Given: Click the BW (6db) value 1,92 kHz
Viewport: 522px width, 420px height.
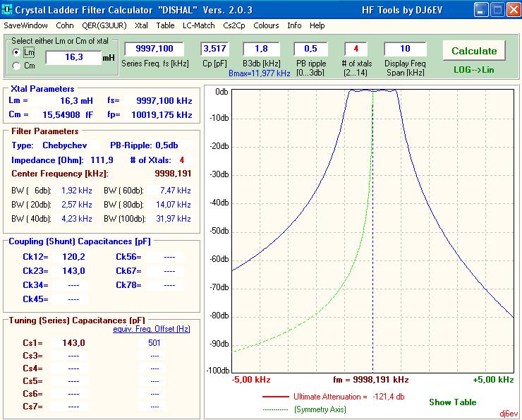Looking at the screenshot, I should pyautogui.click(x=77, y=191).
